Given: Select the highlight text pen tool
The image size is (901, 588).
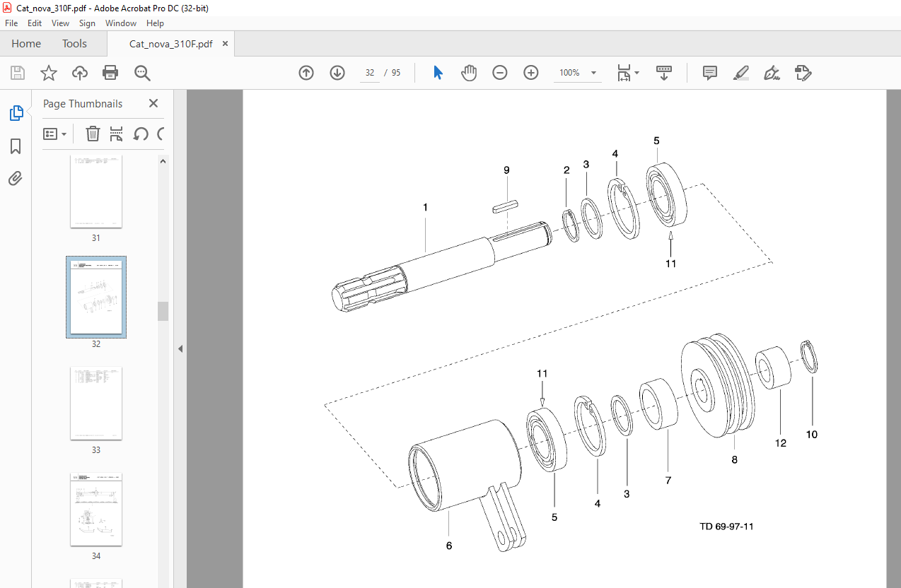Looking at the screenshot, I should [x=741, y=73].
